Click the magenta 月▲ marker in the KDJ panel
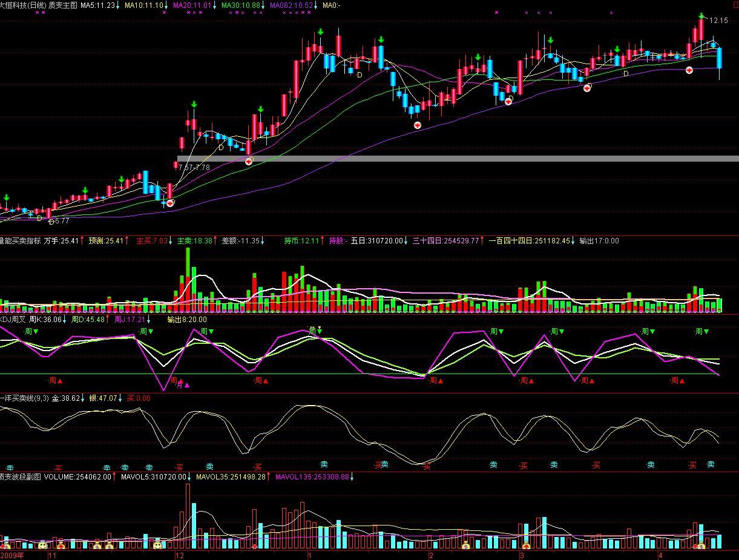The image size is (739, 560). point(183,385)
